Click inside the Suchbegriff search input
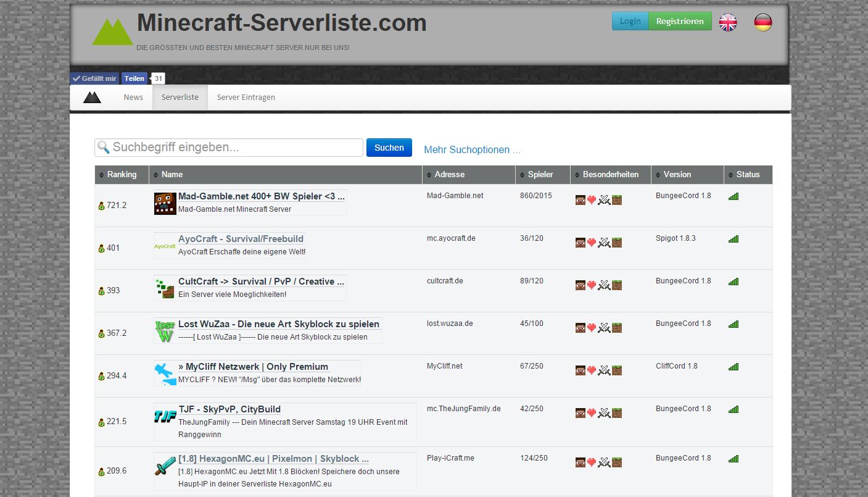The width and height of the screenshot is (868, 497). coord(228,147)
